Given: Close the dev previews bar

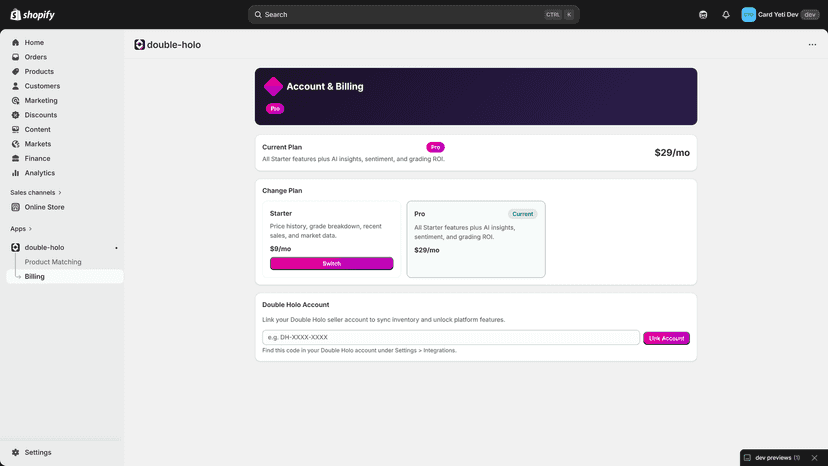Looking at the screenshot, I should point(814,458).
